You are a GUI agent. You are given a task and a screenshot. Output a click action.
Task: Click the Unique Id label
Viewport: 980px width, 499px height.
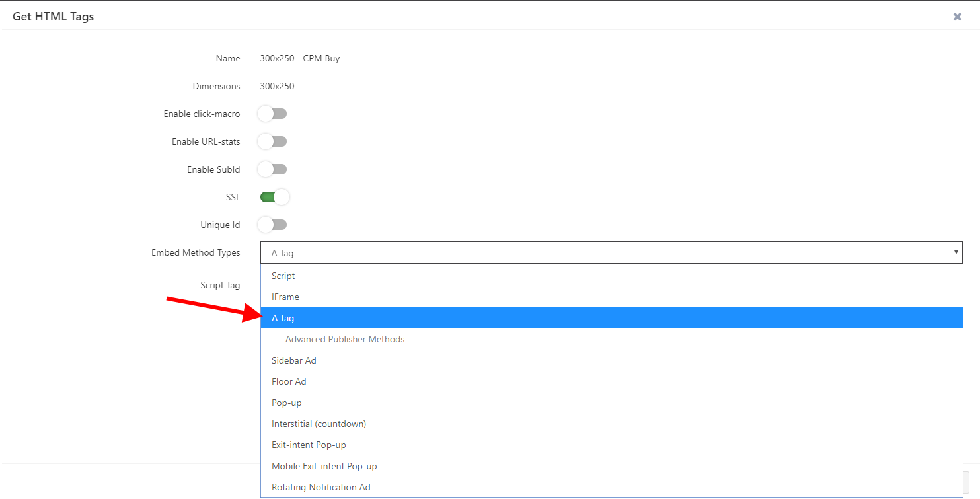220,225
